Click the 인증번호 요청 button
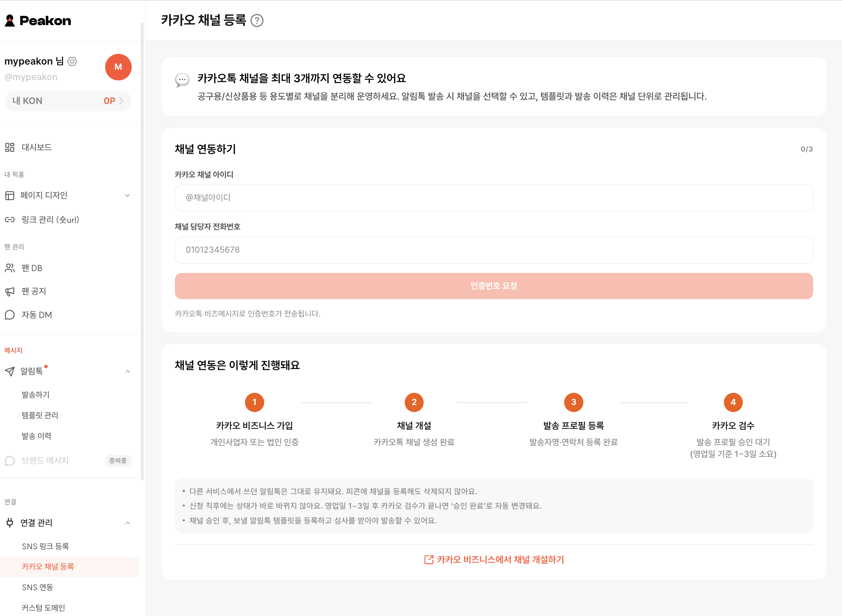The image size is (842, 616). click(x=494, y=286)
